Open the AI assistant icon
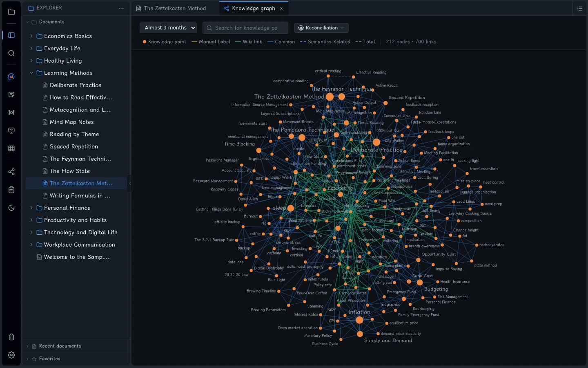 11,77
